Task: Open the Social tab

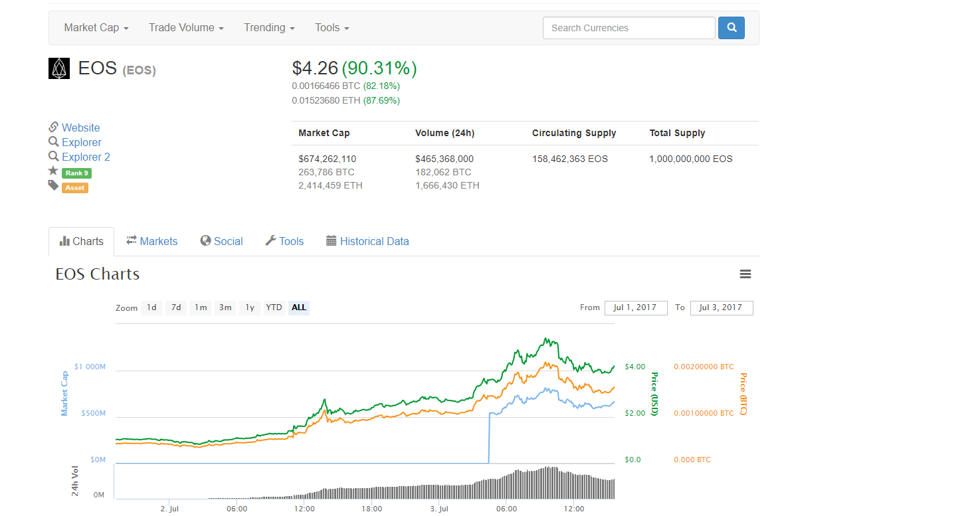Action: tap(222, 242)
